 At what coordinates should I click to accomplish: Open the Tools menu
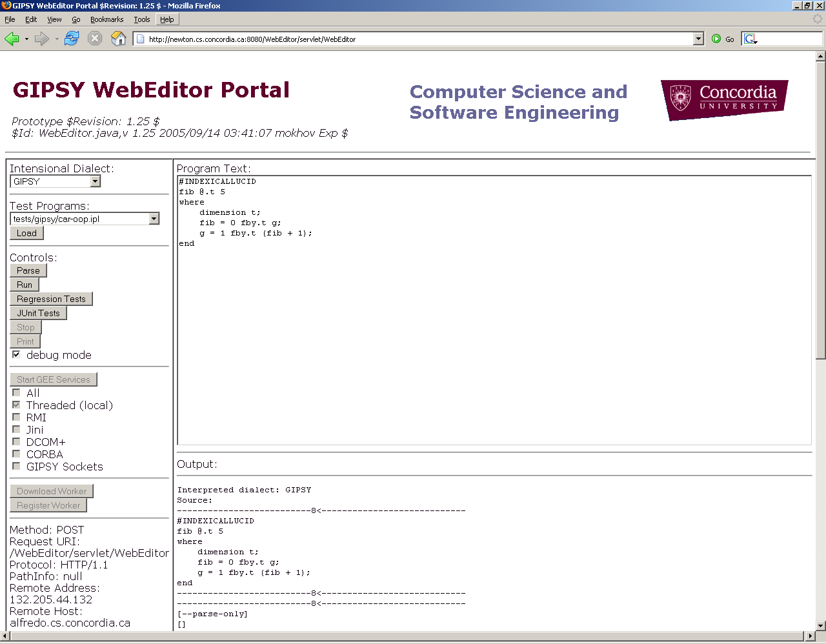(x=141, y=19)
